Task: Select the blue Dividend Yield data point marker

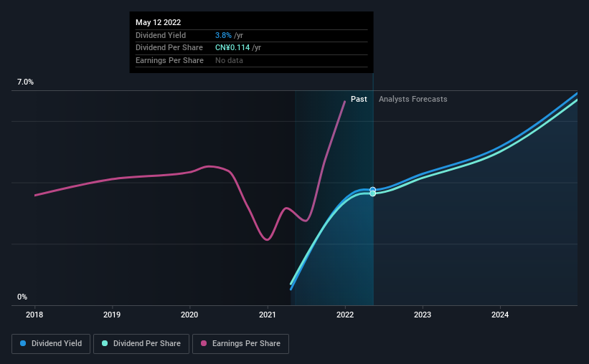Action: click(372, 190)
